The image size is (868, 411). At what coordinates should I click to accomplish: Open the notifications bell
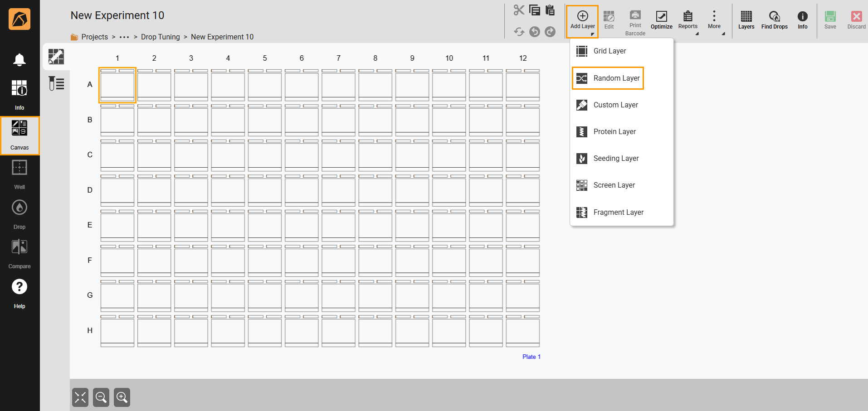pos(20,59)
